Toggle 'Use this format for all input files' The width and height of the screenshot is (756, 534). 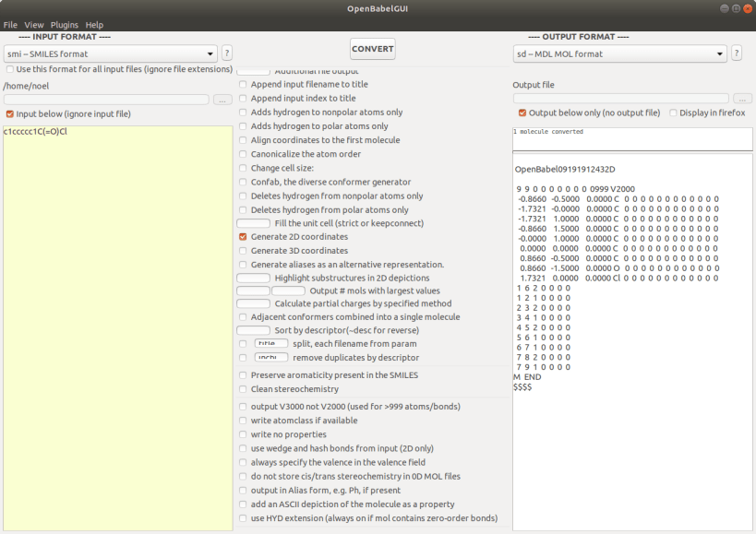(x=9, y=69)
